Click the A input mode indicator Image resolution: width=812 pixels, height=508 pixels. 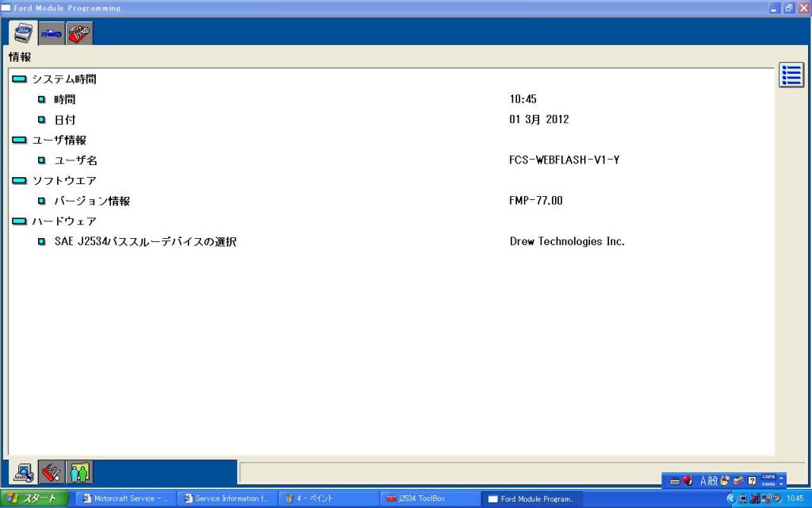click(703, 480)
